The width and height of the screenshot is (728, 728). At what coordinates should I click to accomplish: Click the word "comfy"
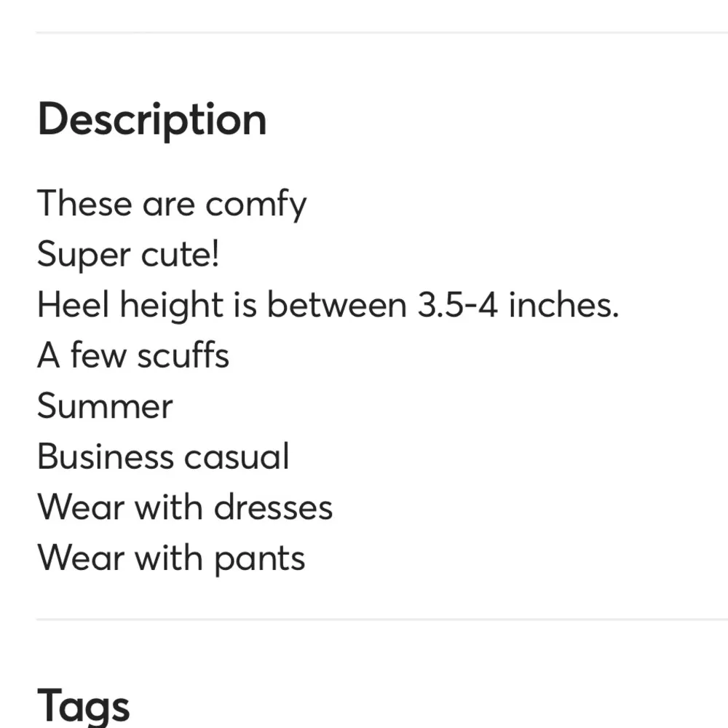point(256,205)
